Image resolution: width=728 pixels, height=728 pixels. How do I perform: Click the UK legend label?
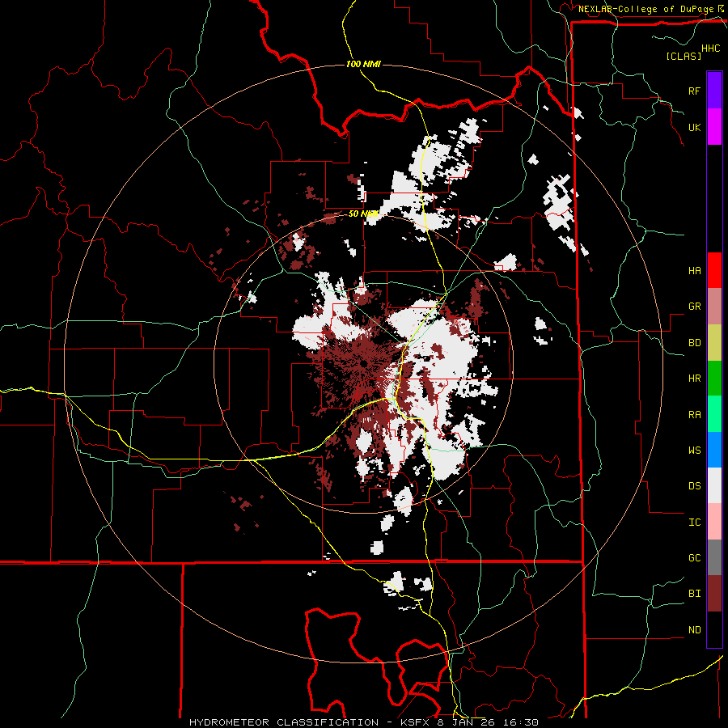pos(694,127)
